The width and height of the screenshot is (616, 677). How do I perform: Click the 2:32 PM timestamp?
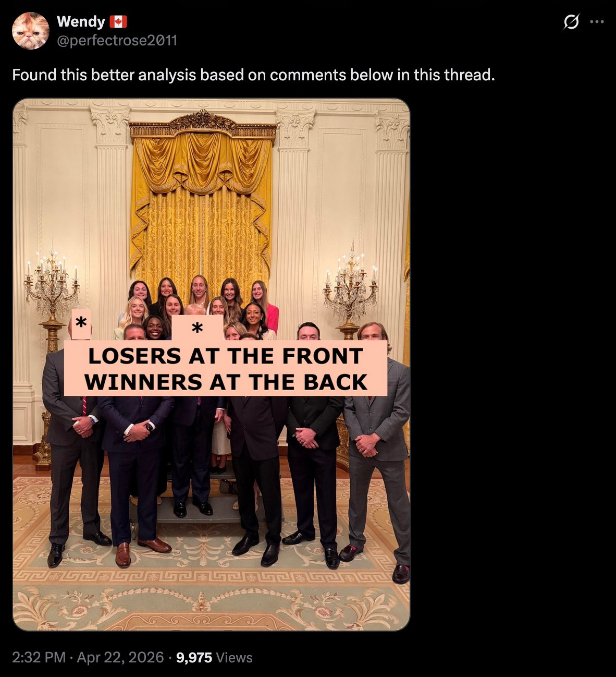coord(39,657)
